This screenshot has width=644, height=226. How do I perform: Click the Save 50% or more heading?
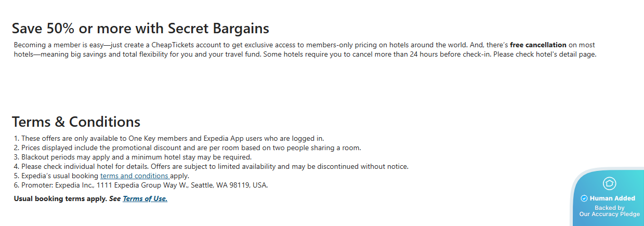pos(140,28)
